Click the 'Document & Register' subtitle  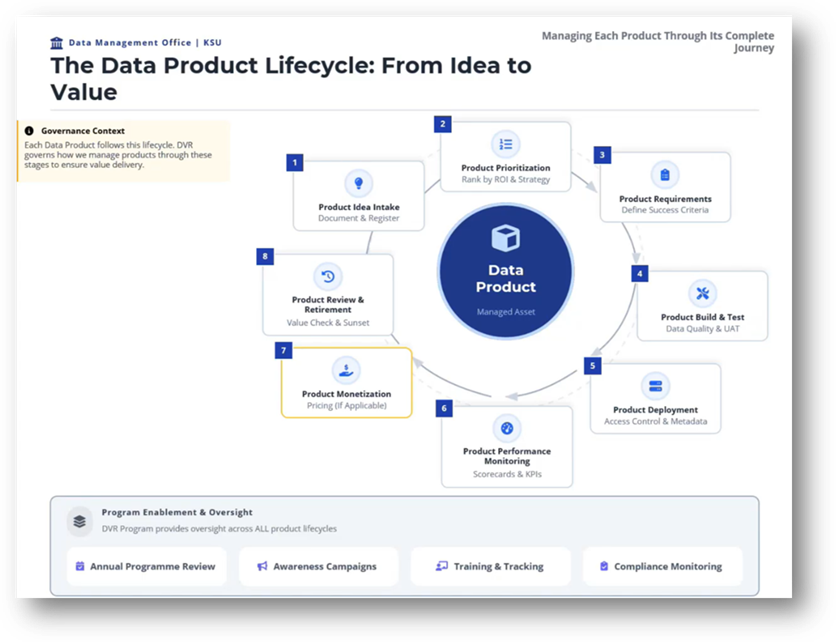pyautogui.click(x=359, y=218)
